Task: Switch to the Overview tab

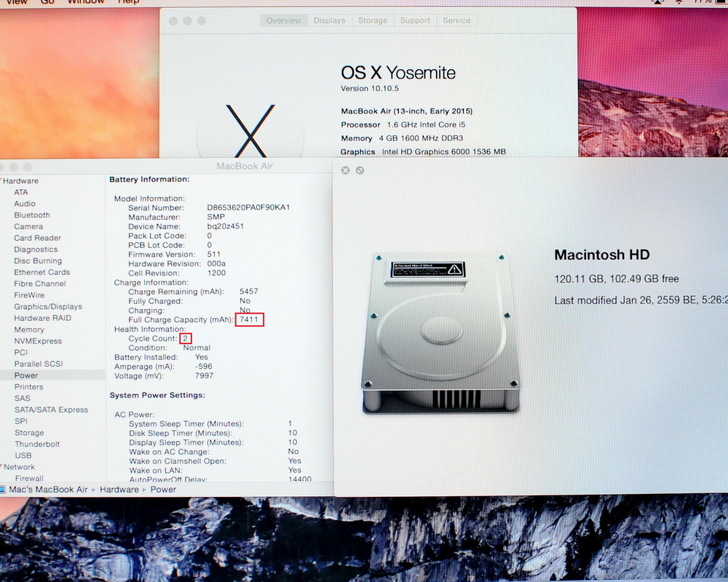Action: (284, 20)
